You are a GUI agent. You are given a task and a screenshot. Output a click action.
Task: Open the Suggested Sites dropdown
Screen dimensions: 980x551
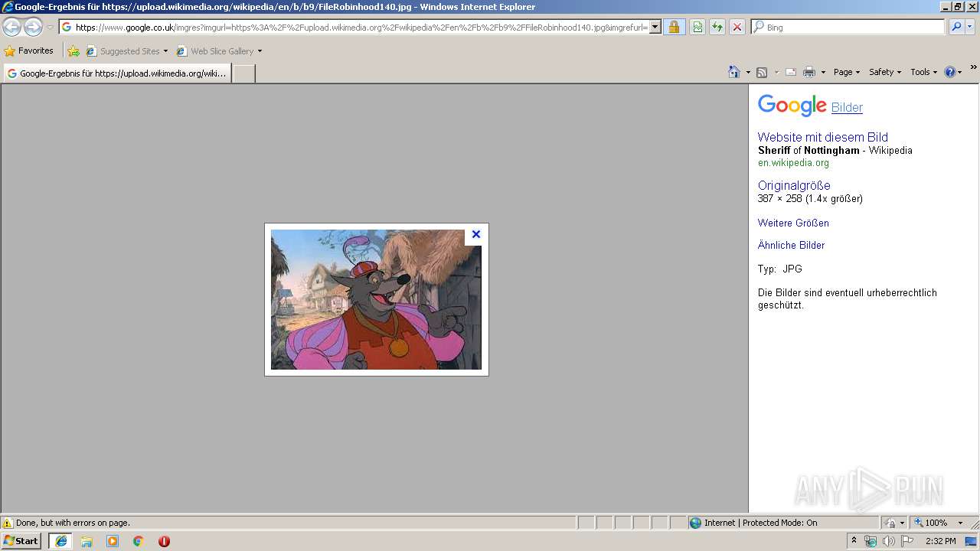(127, 51)
